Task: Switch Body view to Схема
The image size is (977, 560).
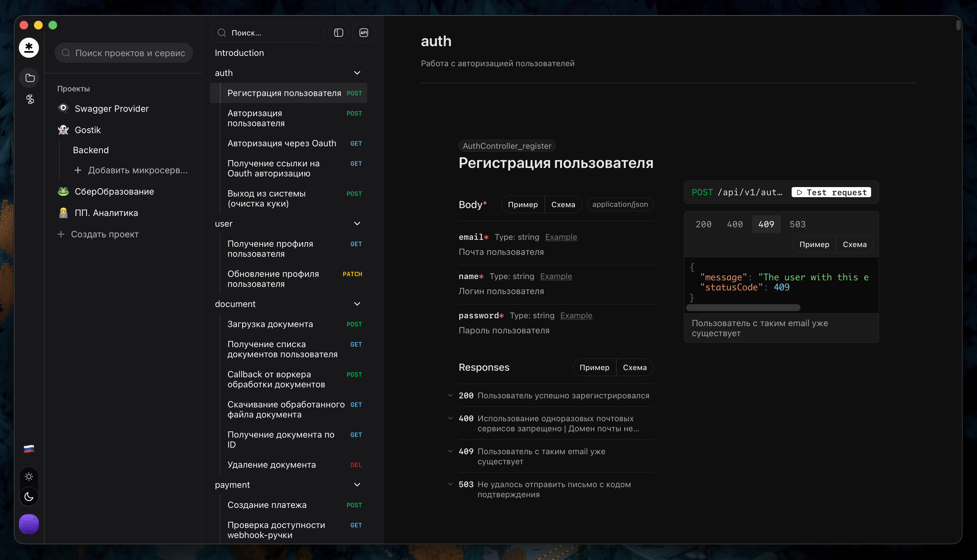Action: [563, 205]
